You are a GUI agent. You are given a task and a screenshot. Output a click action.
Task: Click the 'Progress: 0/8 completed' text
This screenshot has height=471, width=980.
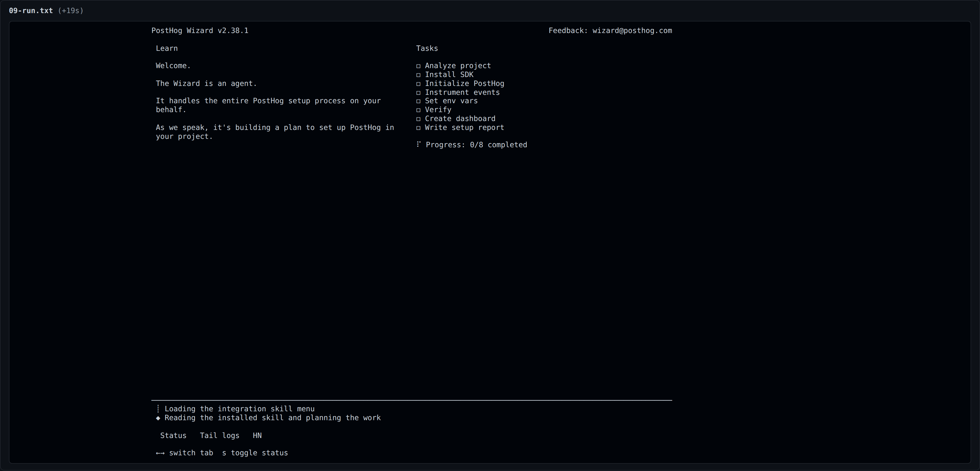point(476,145)
